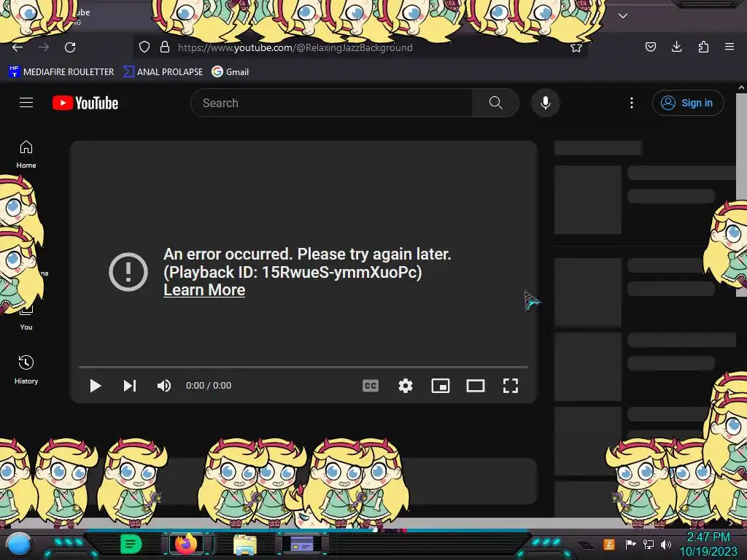Play the video with the play button
The width and height of the screenshot is (747, 560).
click(x=96, y=386)
